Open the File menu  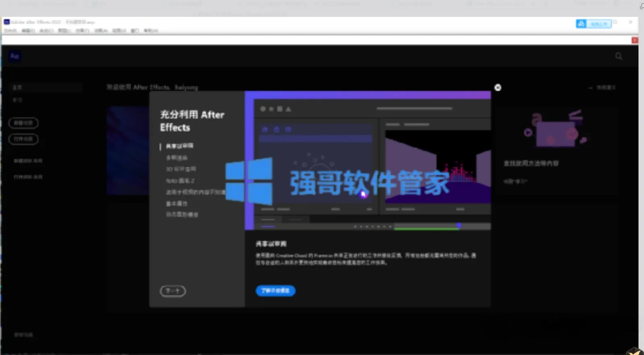click(x=10, y=31)
